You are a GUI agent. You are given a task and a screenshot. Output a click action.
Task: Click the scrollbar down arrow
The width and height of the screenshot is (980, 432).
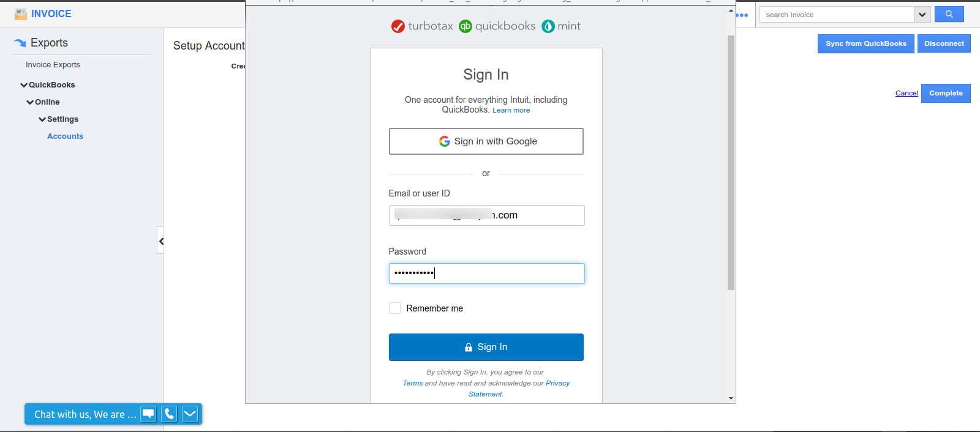(731, 398)
